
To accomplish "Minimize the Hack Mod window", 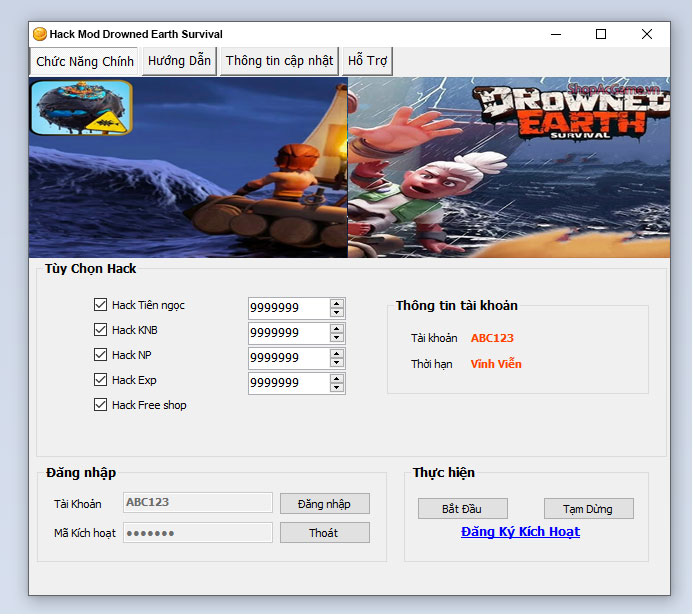I will click(556, 34).
